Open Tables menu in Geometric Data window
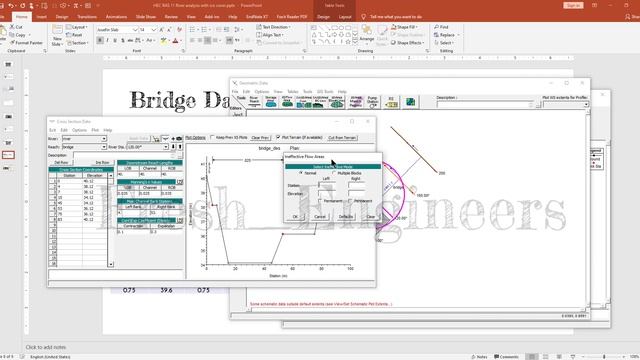Image resolution: width=640 pixels, height=360 pixels. (292, 91)
